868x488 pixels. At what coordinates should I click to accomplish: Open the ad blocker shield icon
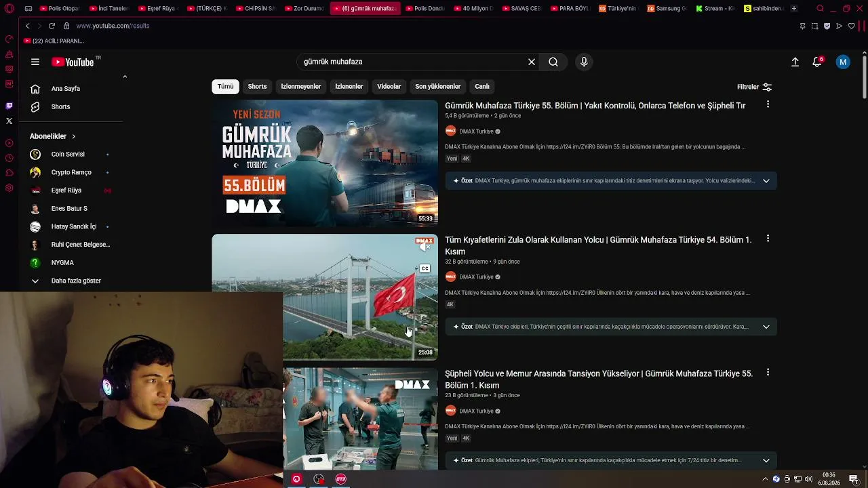[x=827, y=26]
